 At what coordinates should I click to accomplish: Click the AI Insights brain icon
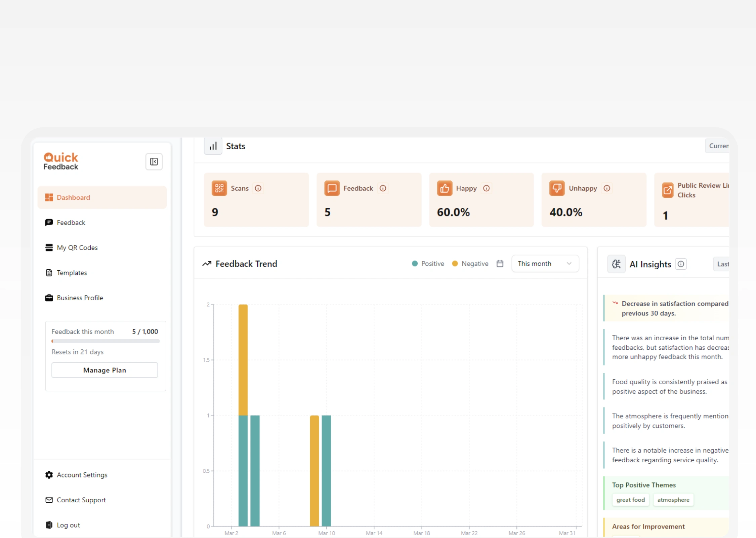pyautogui.click(x=616, y=264)
